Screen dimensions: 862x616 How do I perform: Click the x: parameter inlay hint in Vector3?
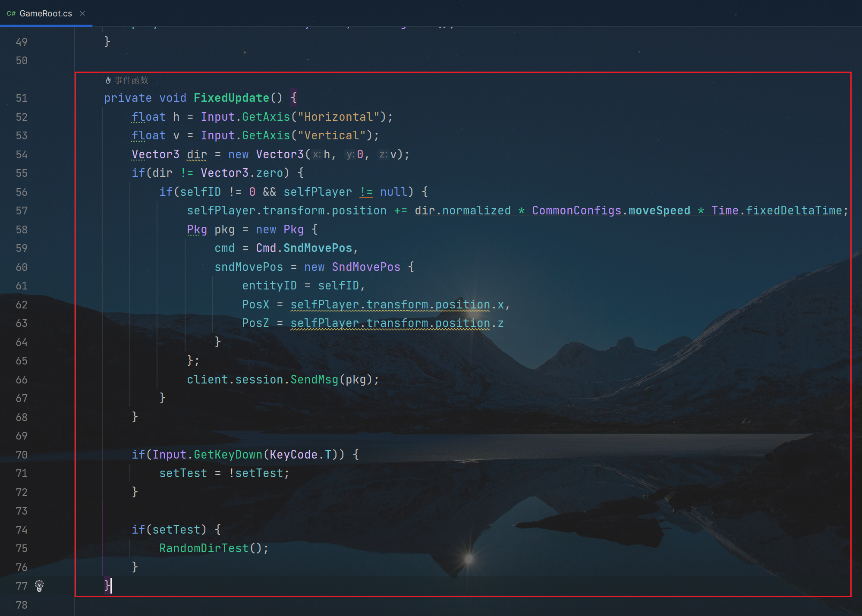click(x=317, y=154)
